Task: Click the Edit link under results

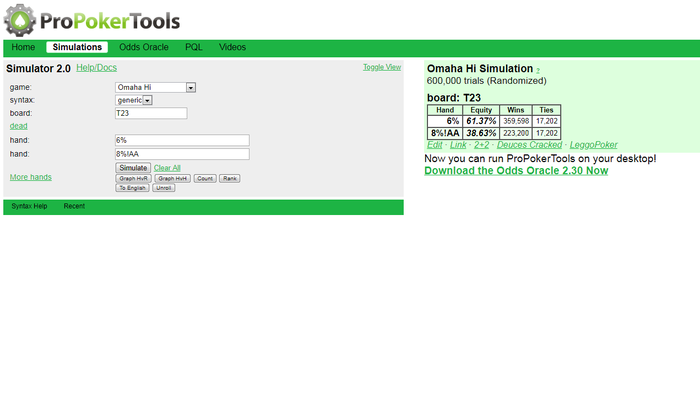Action: (x=434, y=145)
